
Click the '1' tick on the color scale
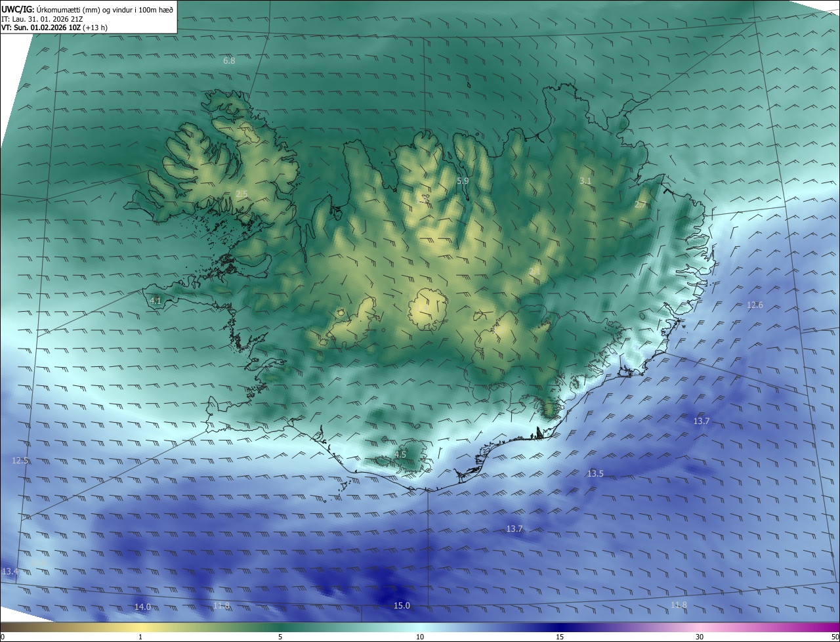coord(140,637)
